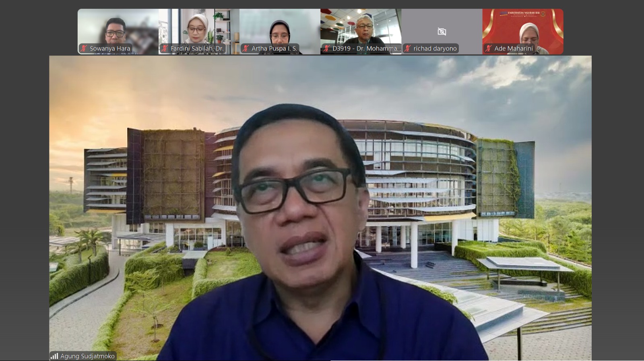The height and width of the screenshot is (361, 644).
Task: Click the name label 'Ade Maharini'
Action: 514,48
